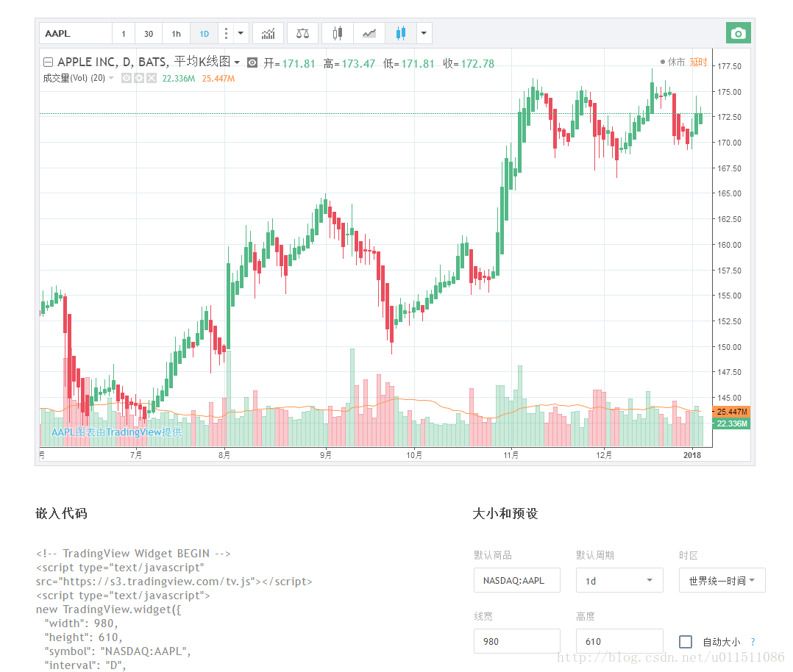Open the 时区 世界统一时间 dropdown

(x=722, y=581)
